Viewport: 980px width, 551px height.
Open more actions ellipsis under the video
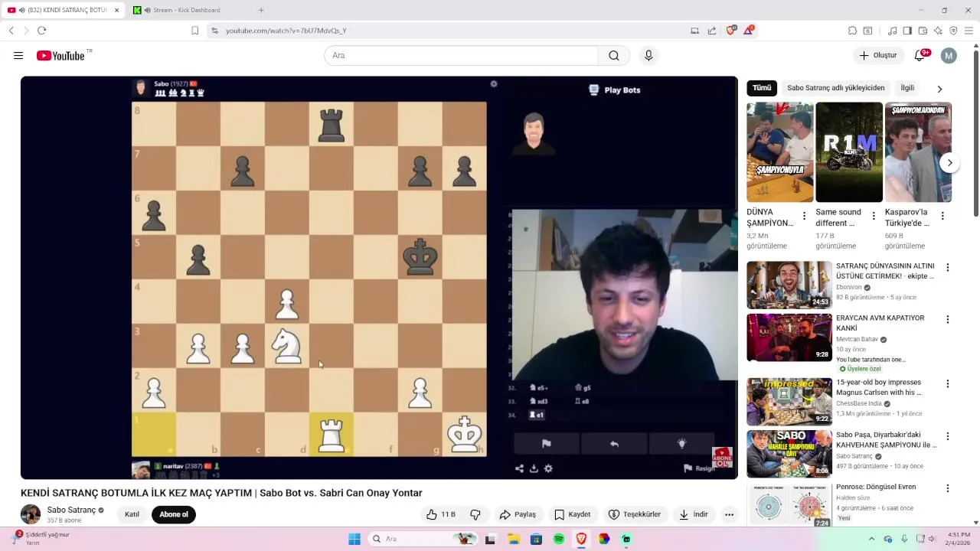click(729, 514)
